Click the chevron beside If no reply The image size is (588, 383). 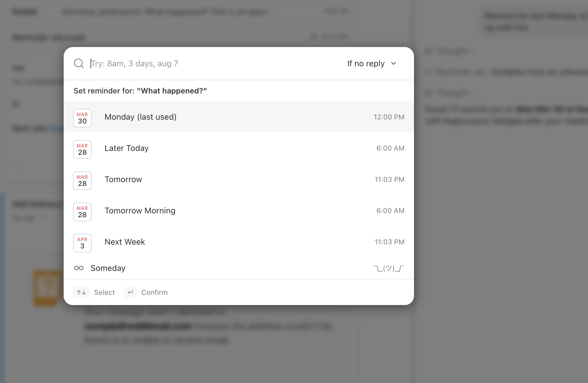[394, 63]
